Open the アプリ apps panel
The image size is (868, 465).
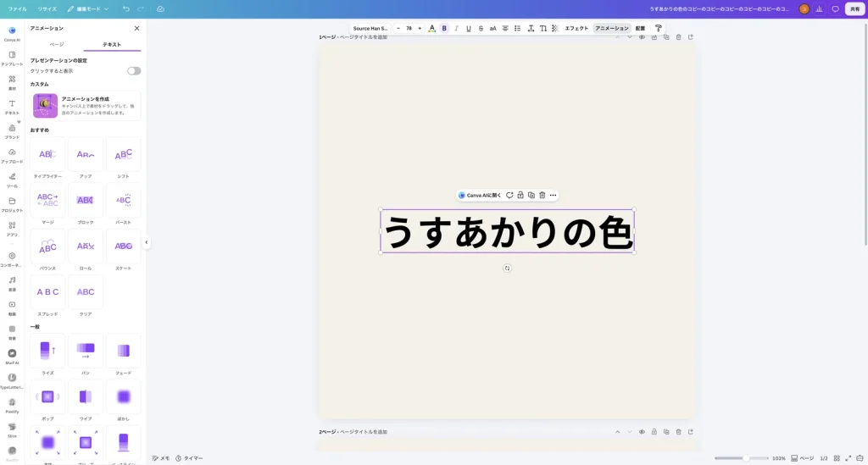point(12,229)
